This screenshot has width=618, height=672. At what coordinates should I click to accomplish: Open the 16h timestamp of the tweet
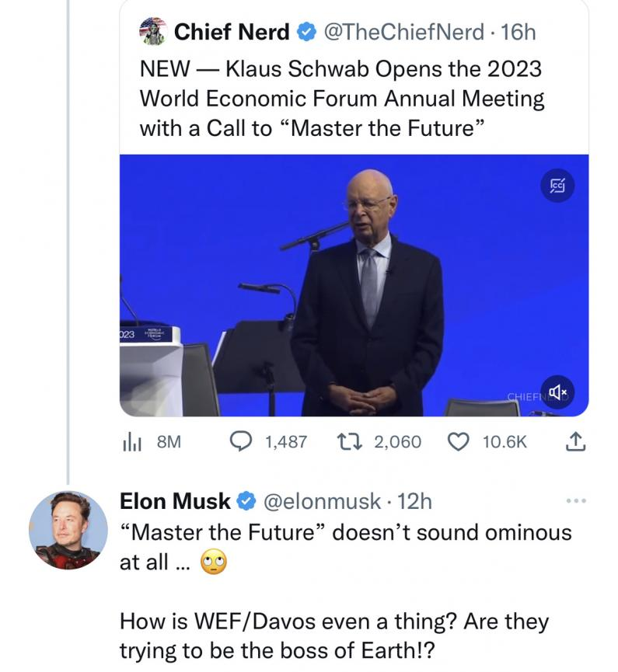[x=520, y=32]
